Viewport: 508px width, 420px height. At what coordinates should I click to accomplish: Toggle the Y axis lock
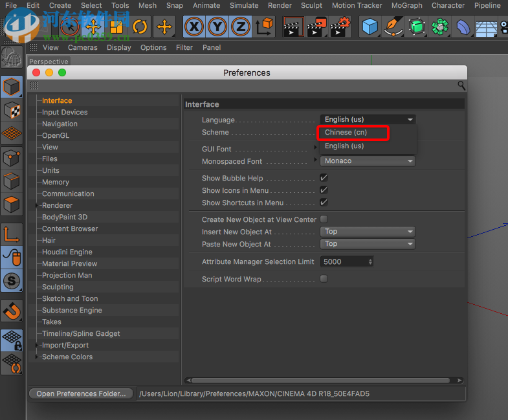coord(217,27)
